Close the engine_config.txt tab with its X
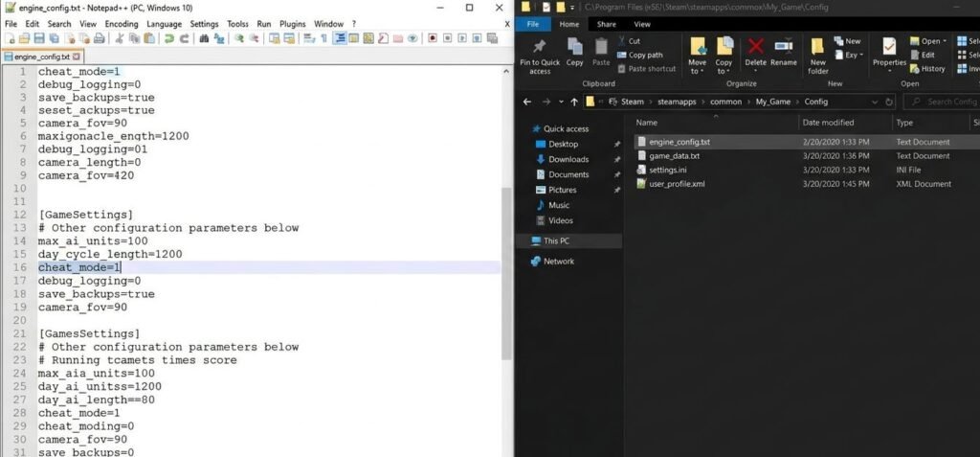 tap(77, 57)
